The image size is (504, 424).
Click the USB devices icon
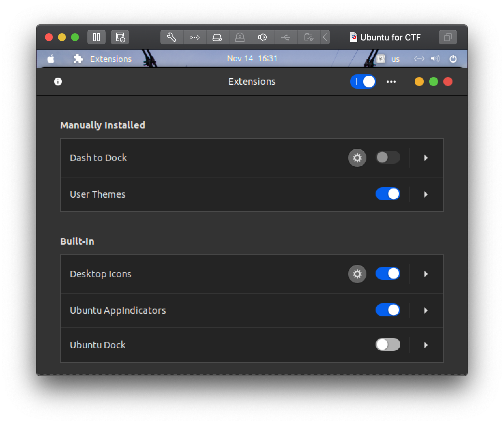pos(286,37)
